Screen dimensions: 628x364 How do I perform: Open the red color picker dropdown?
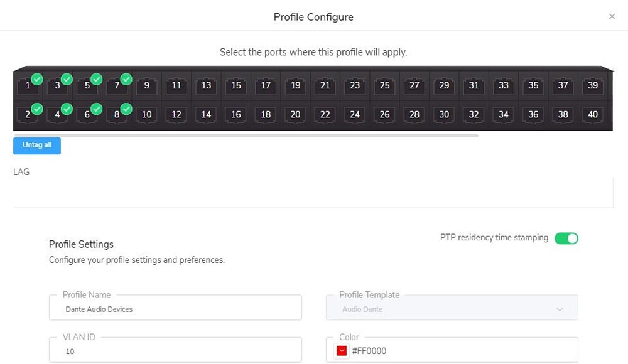click(342, 351)
